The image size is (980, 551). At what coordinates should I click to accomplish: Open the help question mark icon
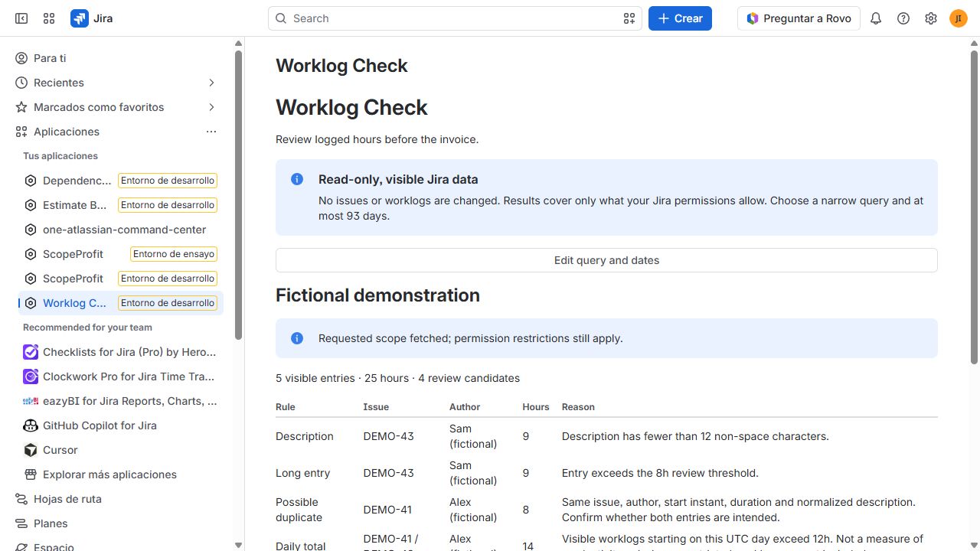903,18
